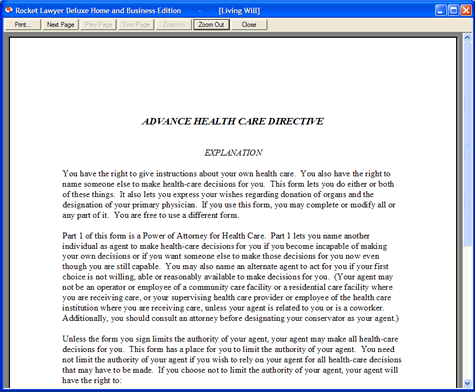Close the window with the red X
475x392 pixels.
click(x=466, y=10)
